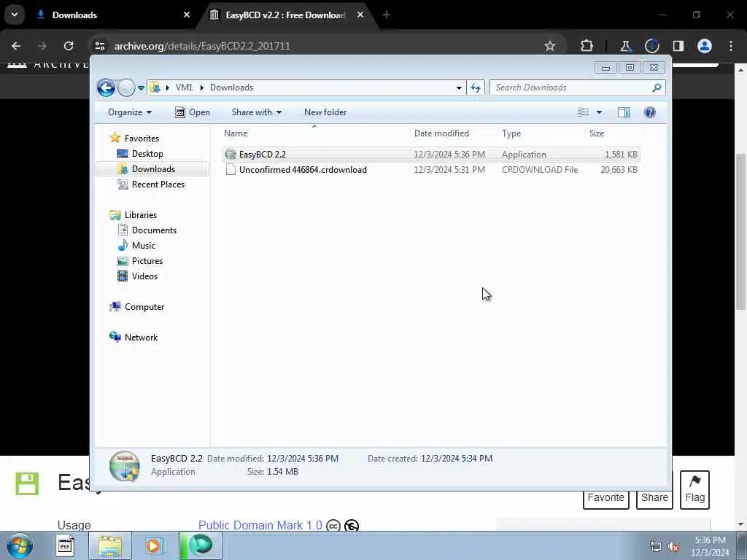This screenshot has height=560, width=747.
Task: Open a new browser tab
Action: (387, 15)
